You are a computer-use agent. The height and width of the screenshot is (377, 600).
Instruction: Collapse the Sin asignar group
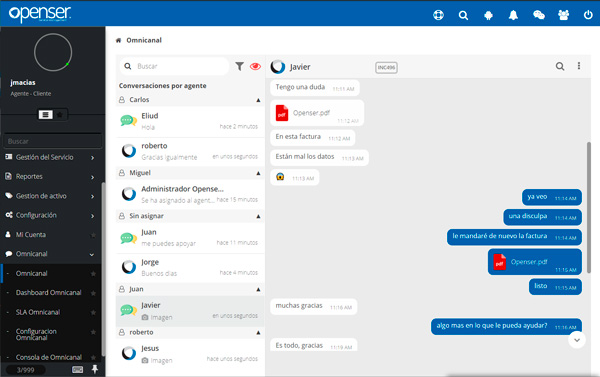258,216
